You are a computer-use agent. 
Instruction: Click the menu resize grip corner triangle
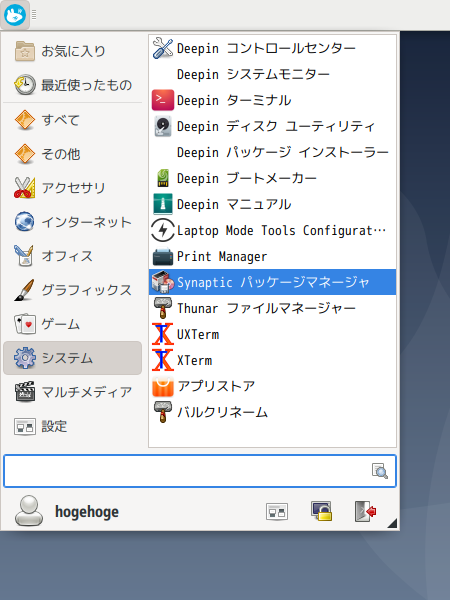[x=393, y=523]
